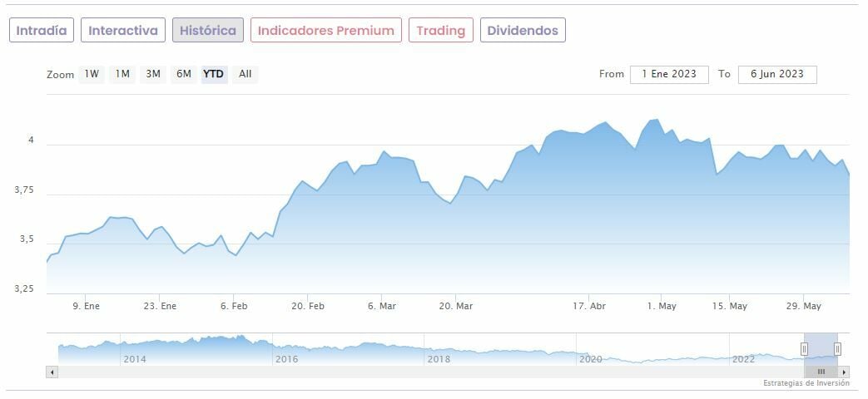The height and width of the screenshot is (399, 868).
Task: Click the To date field
Action: click(x=777, y=74)
